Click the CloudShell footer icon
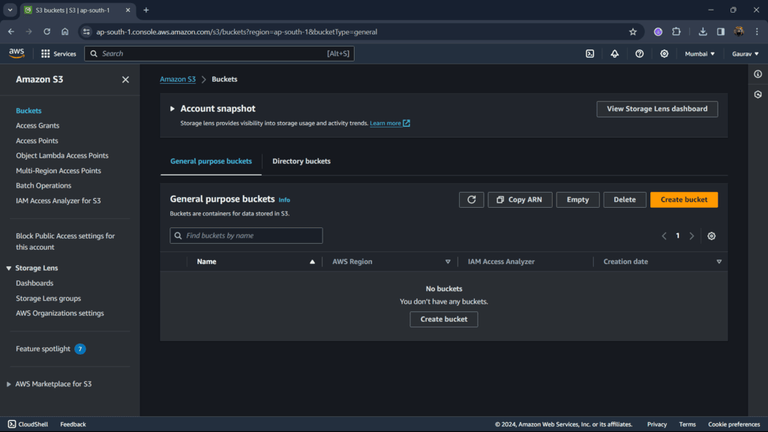 coord(12,424)
